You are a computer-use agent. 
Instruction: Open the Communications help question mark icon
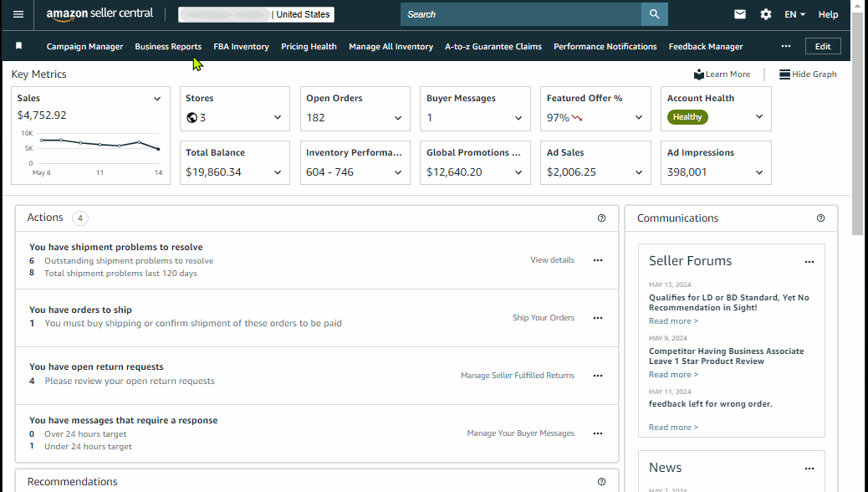click(820, 218)
